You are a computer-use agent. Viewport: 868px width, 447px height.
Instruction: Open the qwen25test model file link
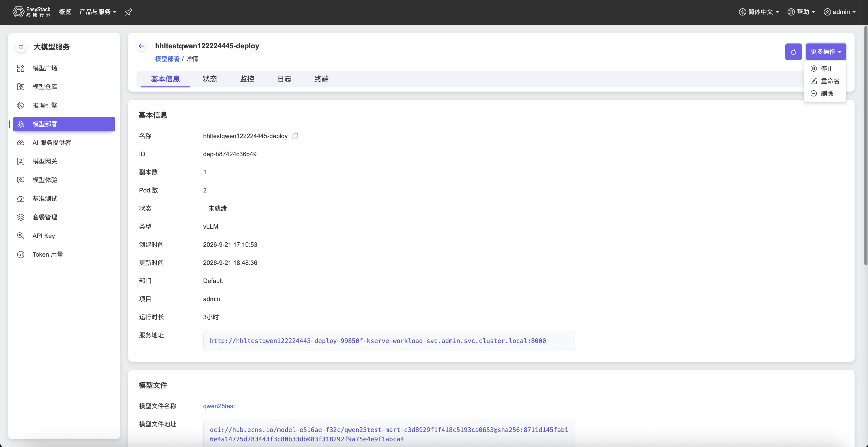tap(219, 406)
